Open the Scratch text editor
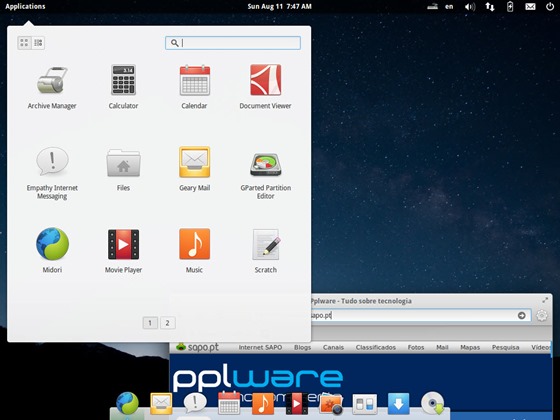The width and height of the screenshot is (560, 420). click(x=265, y=250)
